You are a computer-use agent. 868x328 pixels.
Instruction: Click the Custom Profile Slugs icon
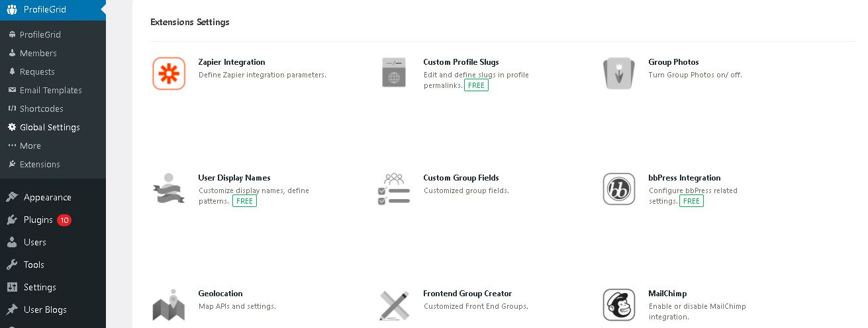tap(394, 73)
